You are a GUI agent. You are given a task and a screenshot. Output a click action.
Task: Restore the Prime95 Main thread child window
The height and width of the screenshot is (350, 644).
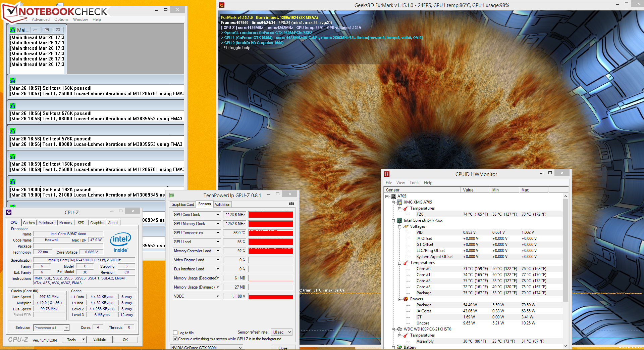(47, 30)
